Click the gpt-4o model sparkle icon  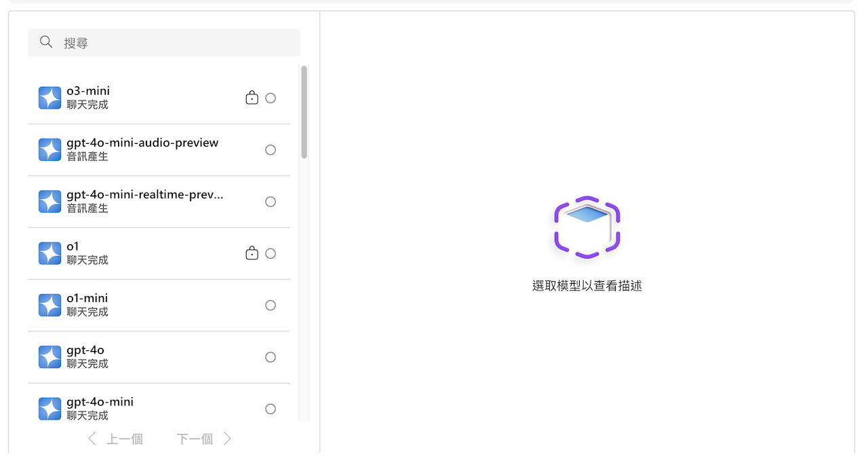point(50,357)
